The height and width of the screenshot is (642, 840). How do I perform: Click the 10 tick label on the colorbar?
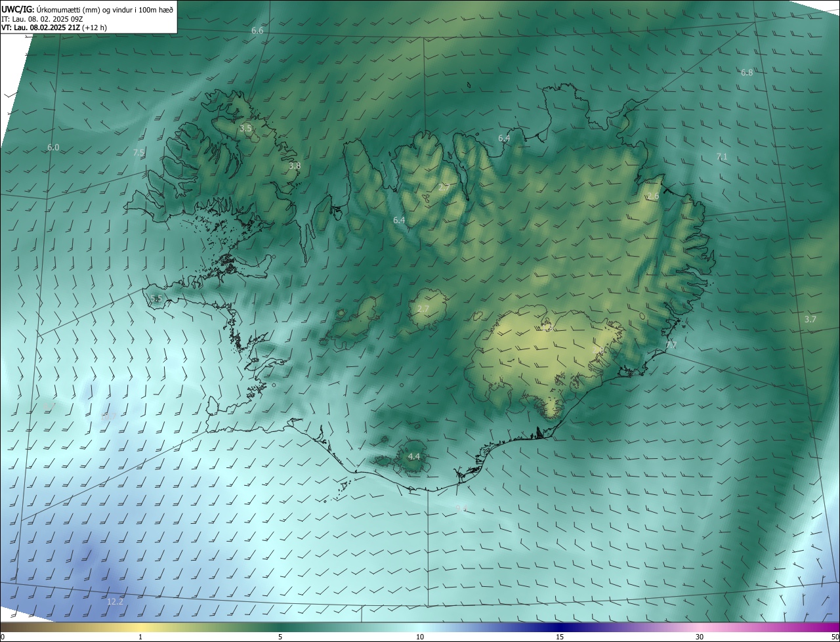[x=420, y=637]
